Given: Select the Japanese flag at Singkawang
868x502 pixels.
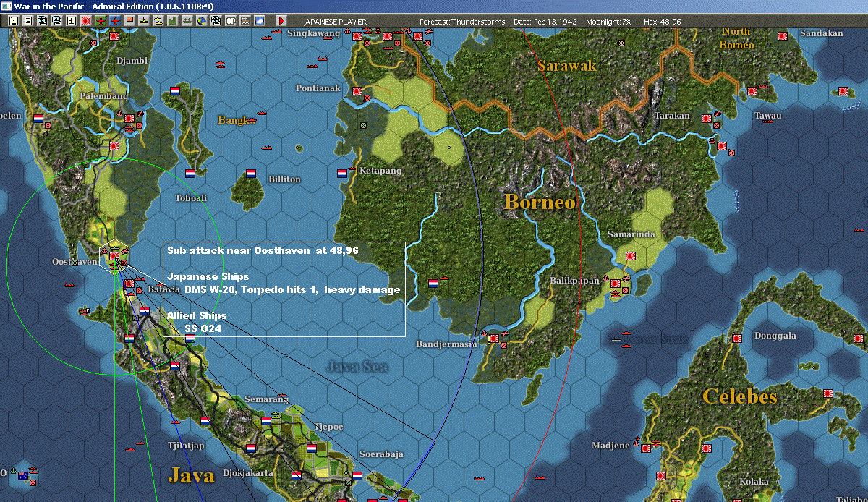Looking at the screenshot, I should point(357,35).
